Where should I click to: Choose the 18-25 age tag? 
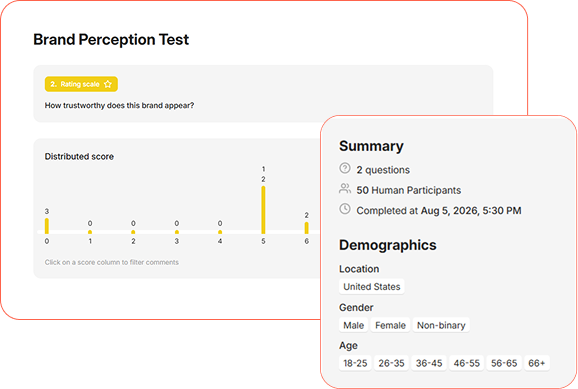[355, 363]
